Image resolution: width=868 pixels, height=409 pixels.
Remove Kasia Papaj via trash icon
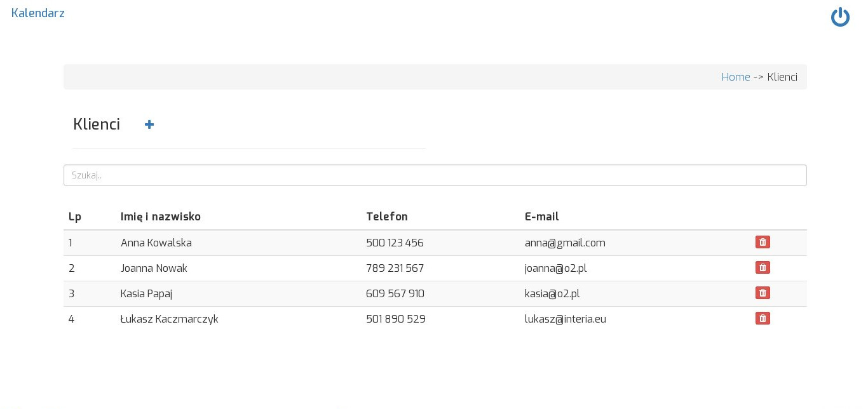(x=763, y=293)
